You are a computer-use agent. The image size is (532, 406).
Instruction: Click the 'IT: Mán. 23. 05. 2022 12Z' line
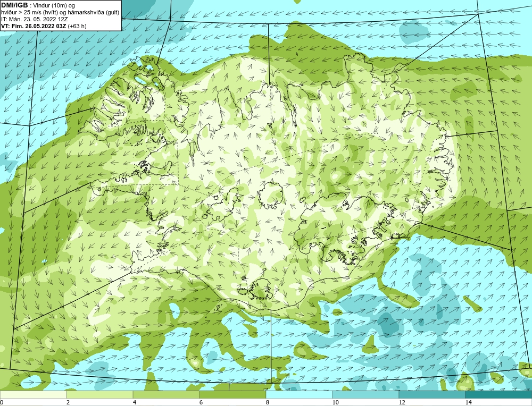(x=34, y=19)
